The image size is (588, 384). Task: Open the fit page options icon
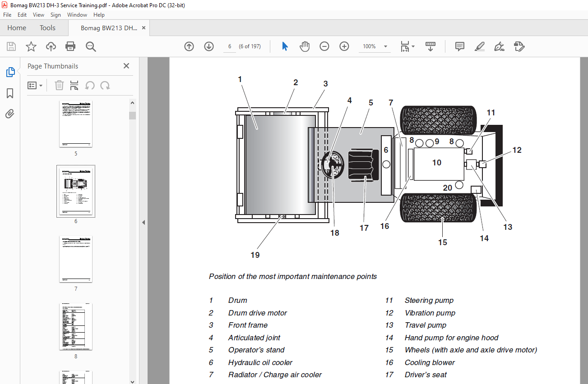tap(407, 46)
